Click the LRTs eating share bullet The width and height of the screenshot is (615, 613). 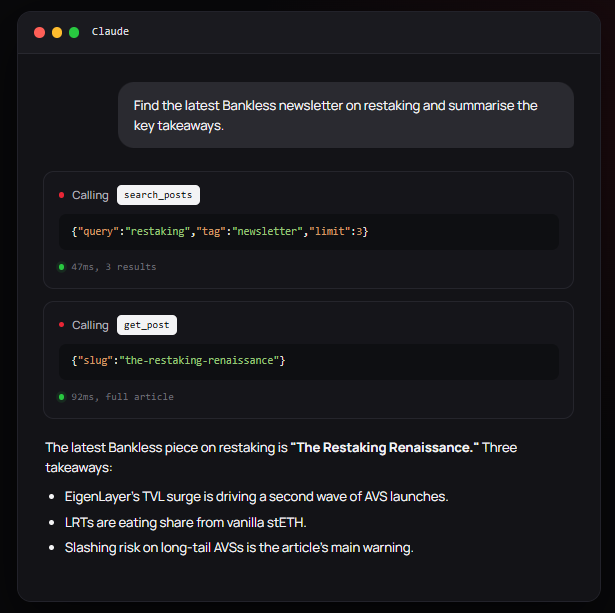(186, 522)
